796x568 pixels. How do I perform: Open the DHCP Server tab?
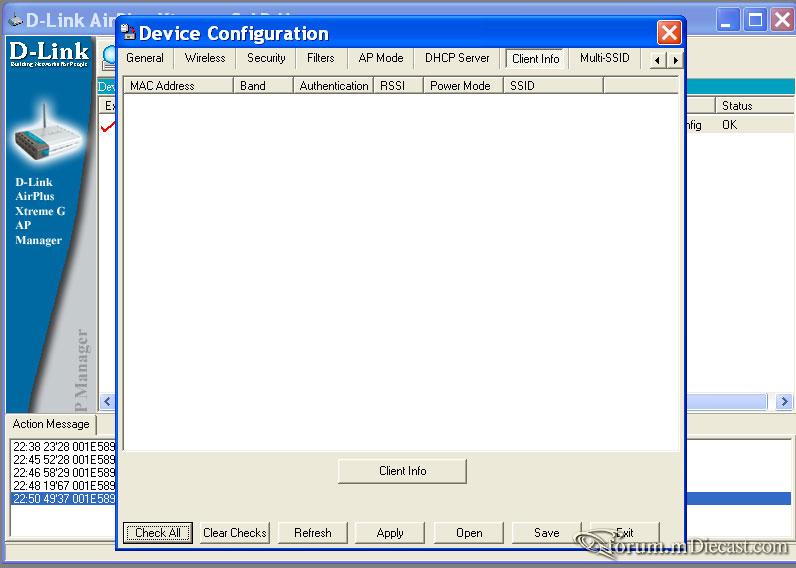[457, 58]
